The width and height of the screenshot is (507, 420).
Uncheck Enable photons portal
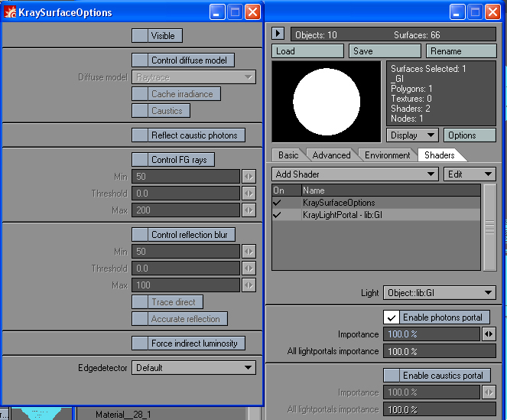click(x=392, y=317)
